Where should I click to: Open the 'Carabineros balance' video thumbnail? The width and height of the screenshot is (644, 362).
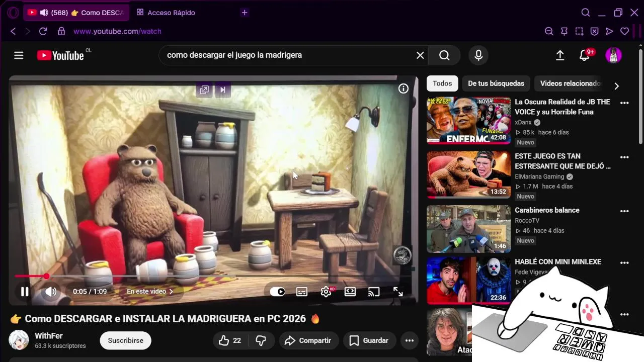pyautogui.click(x=469, y=229)
